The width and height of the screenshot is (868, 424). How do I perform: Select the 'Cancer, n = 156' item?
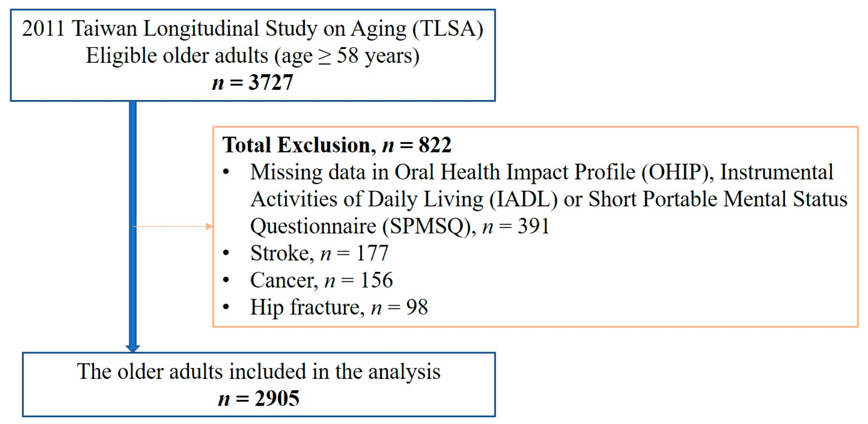(321, 280)
